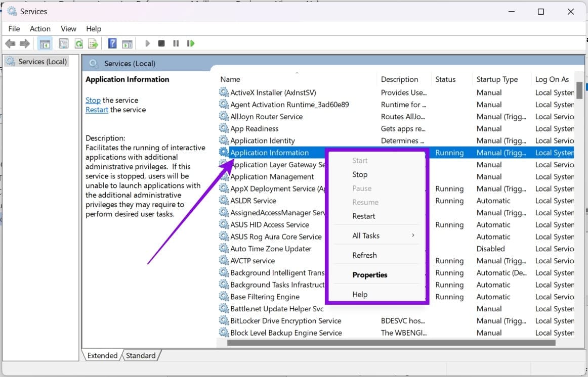
Task: Select the Application Identity service row
Action: tap(396, 140)
